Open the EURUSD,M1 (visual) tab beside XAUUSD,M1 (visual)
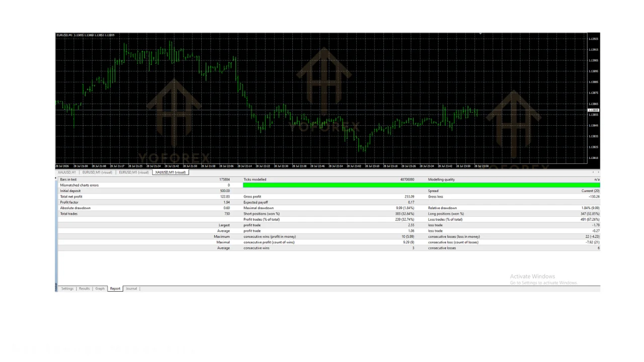 (134, 172)
